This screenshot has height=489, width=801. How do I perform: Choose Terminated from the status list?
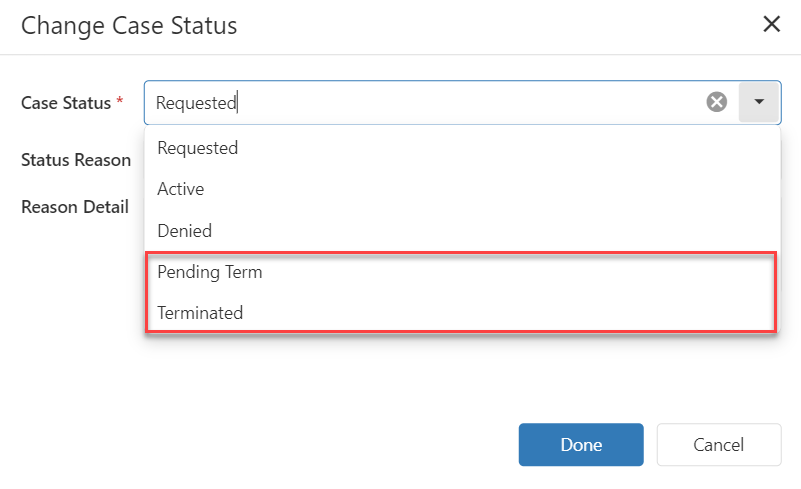pos(200,313)
